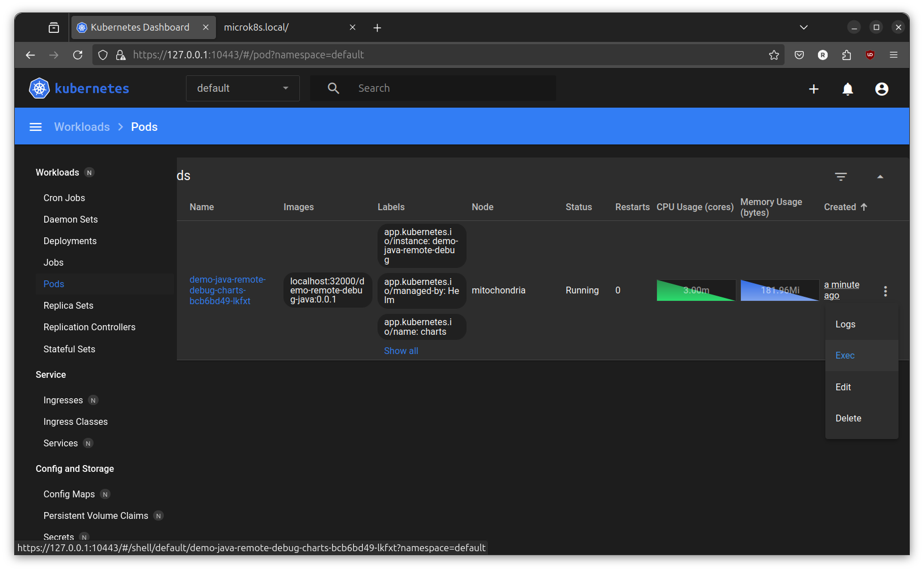Viewport: 924px width, 571px height.
Task: Collapse the Pods card with arrow
Action: pyautogui.click(x=880, y=177)
